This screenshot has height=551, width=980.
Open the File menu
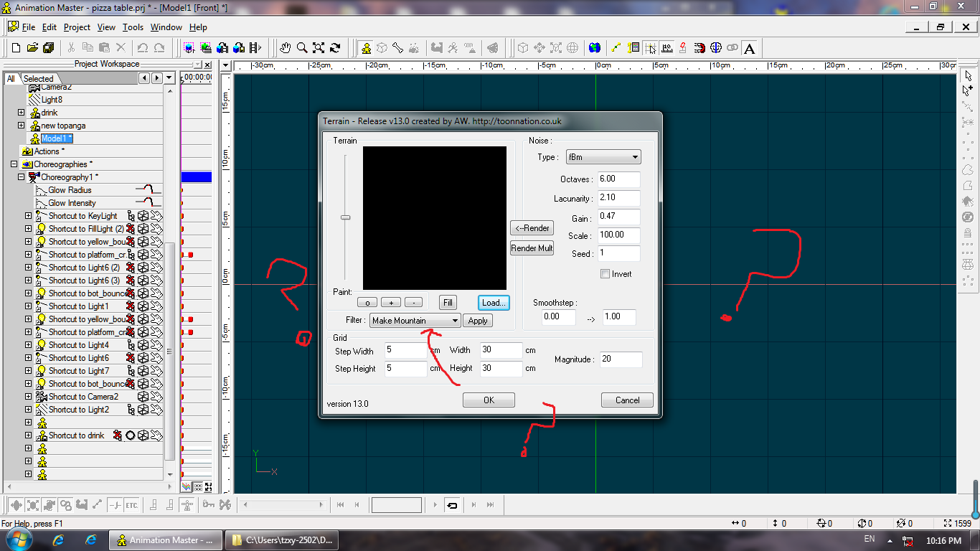28,27
